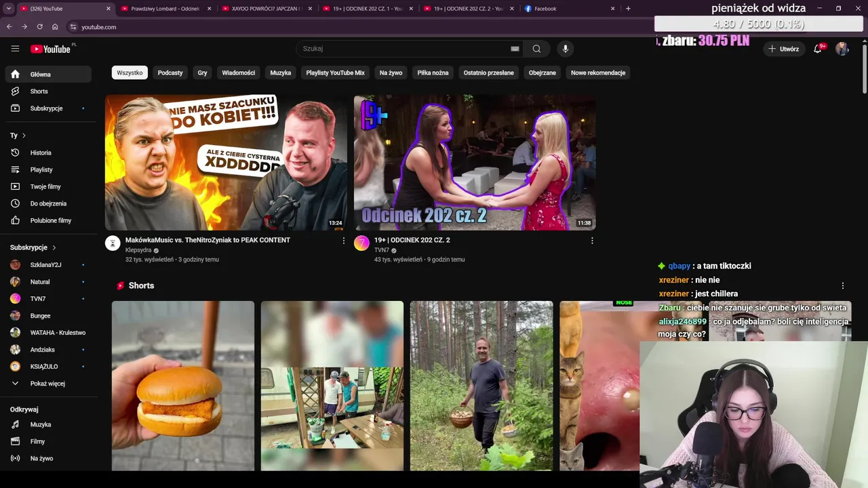Open Filmy under Odkrywaj
The height and width of the screenshot is (488, 868).
pyautogui.click(x=48, y=441)
